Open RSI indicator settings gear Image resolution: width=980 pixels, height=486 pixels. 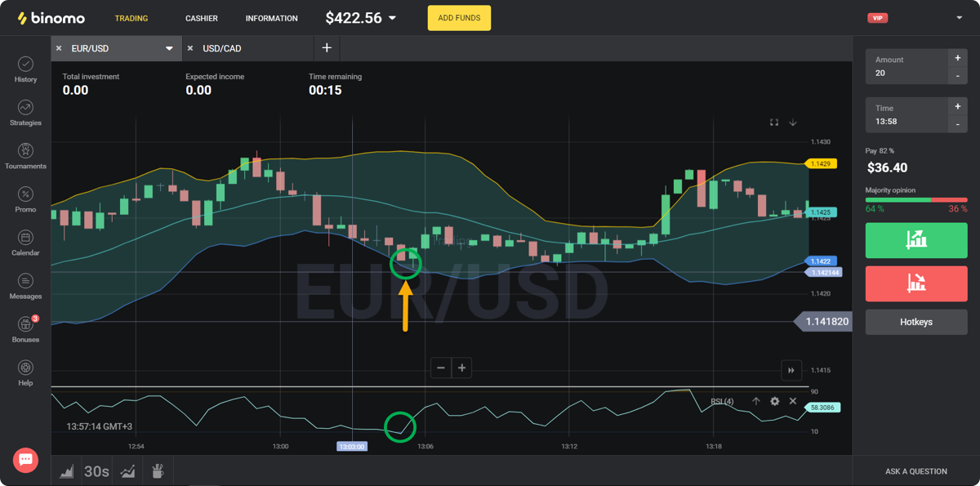tap(774, 401)
